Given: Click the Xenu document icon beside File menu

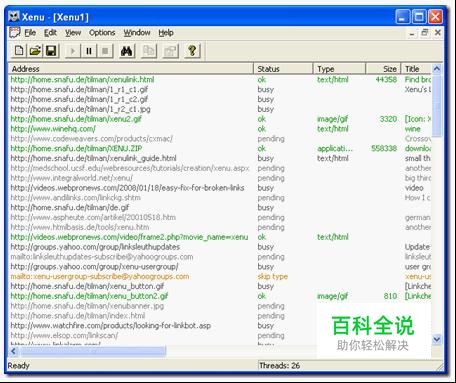Looking at the screenshot, I should pyautogui.click(x=14, y=33).
